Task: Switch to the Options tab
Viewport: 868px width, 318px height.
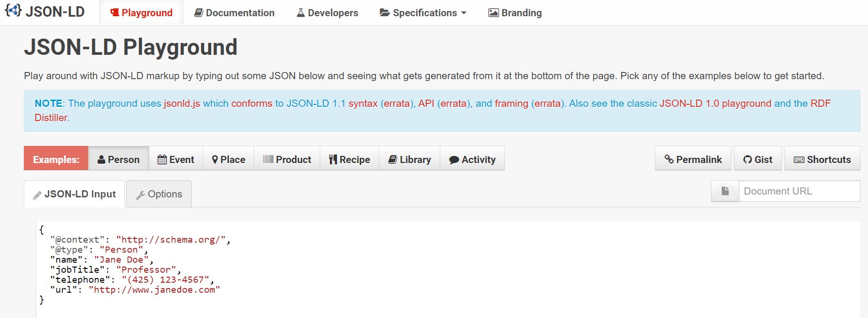Action: point(159,194)
